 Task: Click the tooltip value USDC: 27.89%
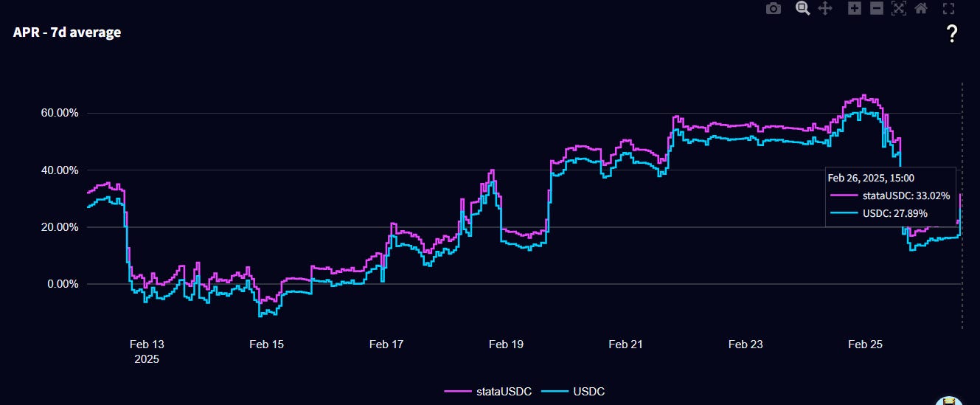(x=895, y=213)
